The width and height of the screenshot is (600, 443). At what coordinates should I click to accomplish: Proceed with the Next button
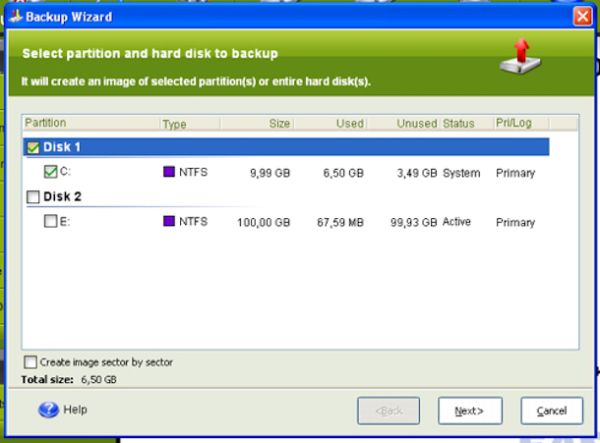[470, 411]
